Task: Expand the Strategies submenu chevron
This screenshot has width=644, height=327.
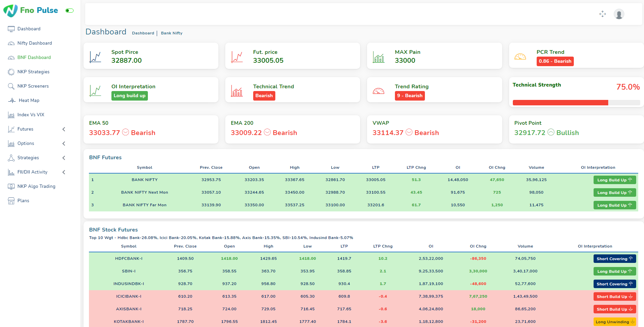Action: click(64, 158)
